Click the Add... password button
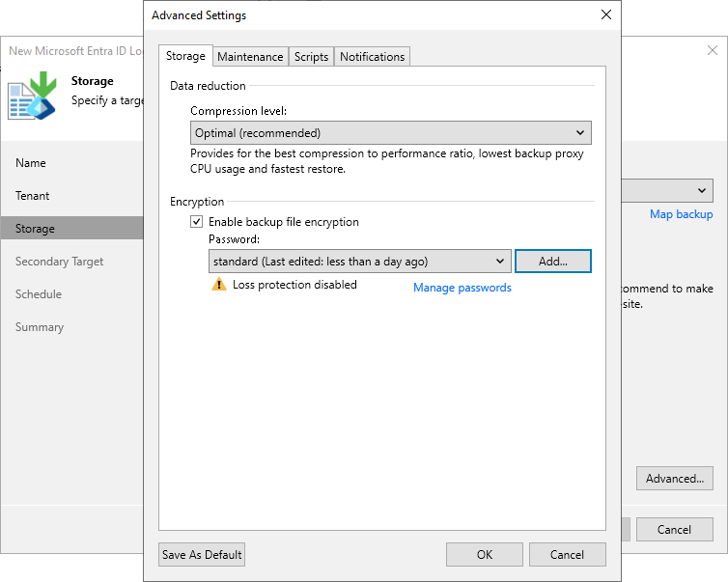This screenshot has width=728, height=582. pyautogui.click(x=552, y=261)
